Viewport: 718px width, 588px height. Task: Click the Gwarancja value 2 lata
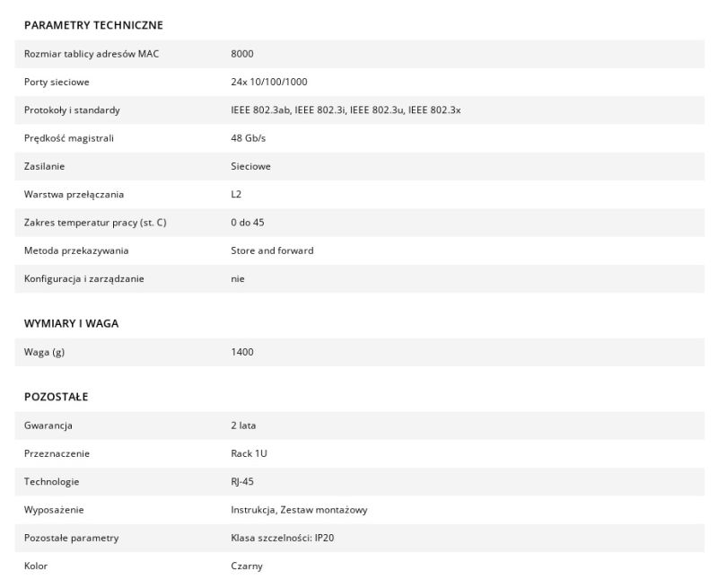coord(243,426)
